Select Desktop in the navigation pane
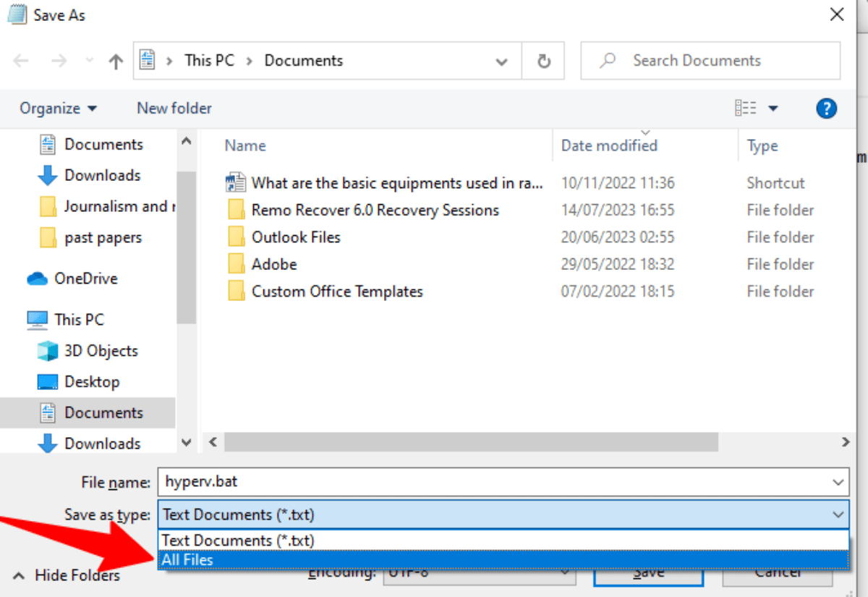The height and width of the screenshot is (597, 868). [91, 382]
